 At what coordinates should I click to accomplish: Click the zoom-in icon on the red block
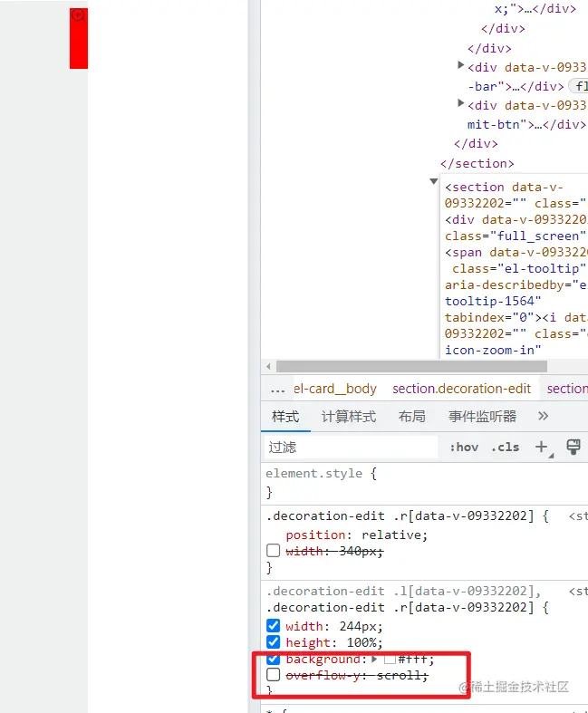78,15
